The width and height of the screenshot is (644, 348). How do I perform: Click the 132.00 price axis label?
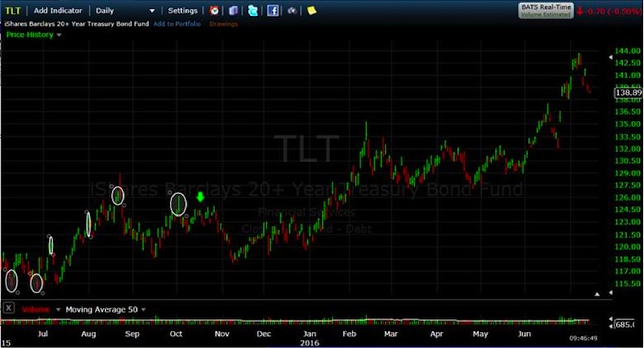(627, 149)
